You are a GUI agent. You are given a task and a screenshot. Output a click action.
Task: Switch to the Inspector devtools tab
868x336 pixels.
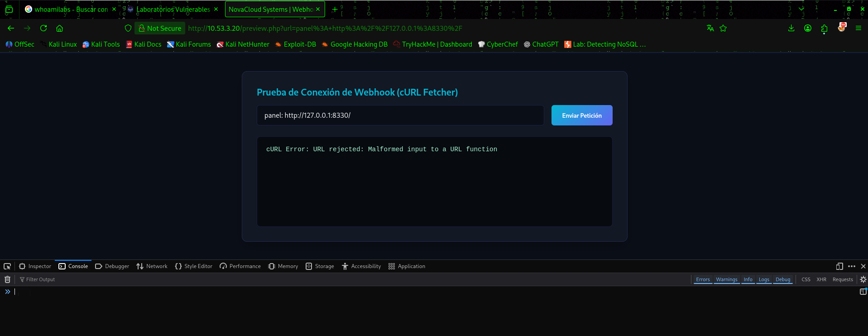coord(35,266)
